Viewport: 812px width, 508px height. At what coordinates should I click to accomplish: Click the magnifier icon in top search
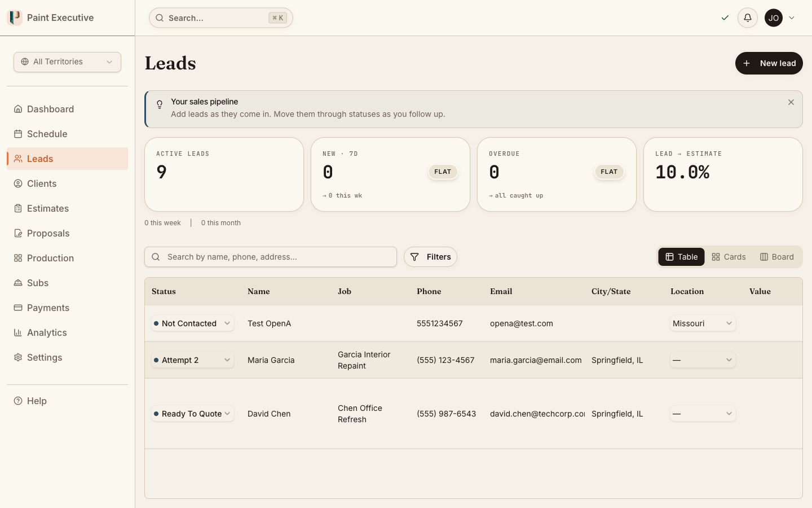(160, 18)
